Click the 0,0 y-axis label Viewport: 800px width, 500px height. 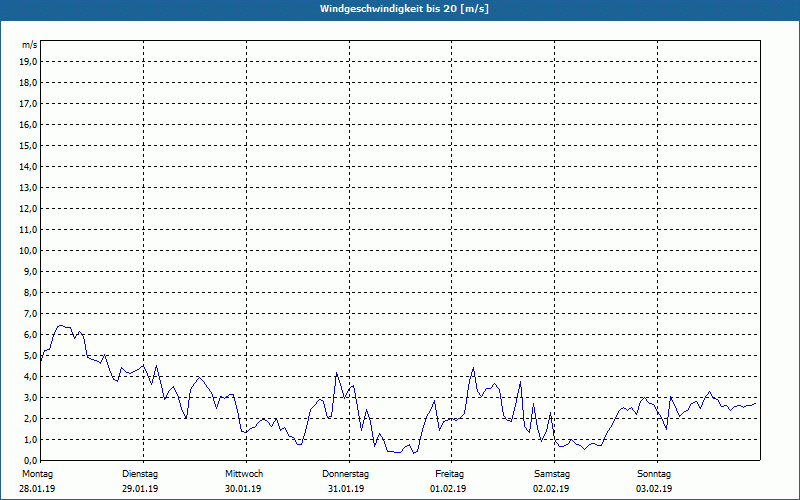pyautogui.click(x=30, y=461)
